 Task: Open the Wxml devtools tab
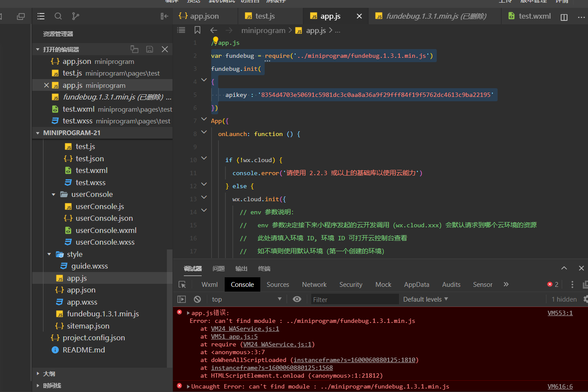209,285
